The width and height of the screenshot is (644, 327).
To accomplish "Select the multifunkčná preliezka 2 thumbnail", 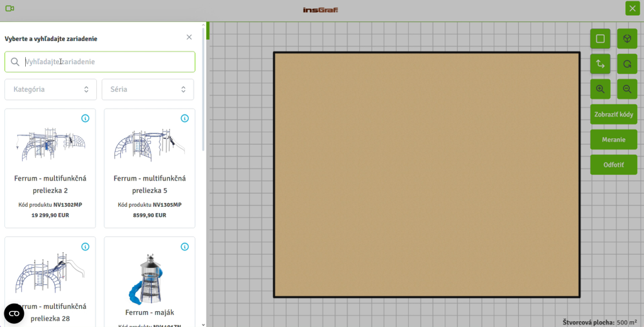I will pos(50,144).
